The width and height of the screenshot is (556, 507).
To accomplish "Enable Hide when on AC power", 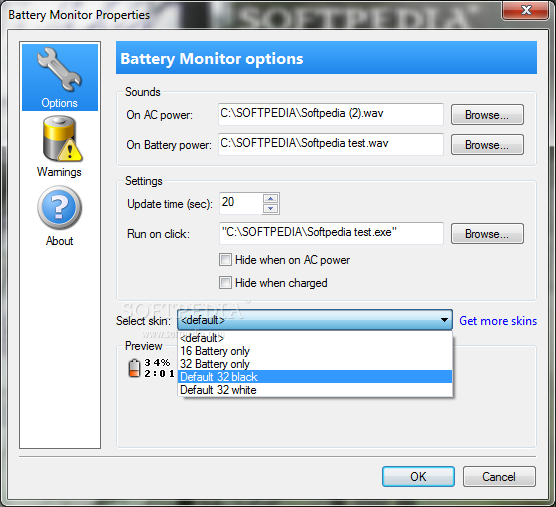I will [x=226, y=260].
